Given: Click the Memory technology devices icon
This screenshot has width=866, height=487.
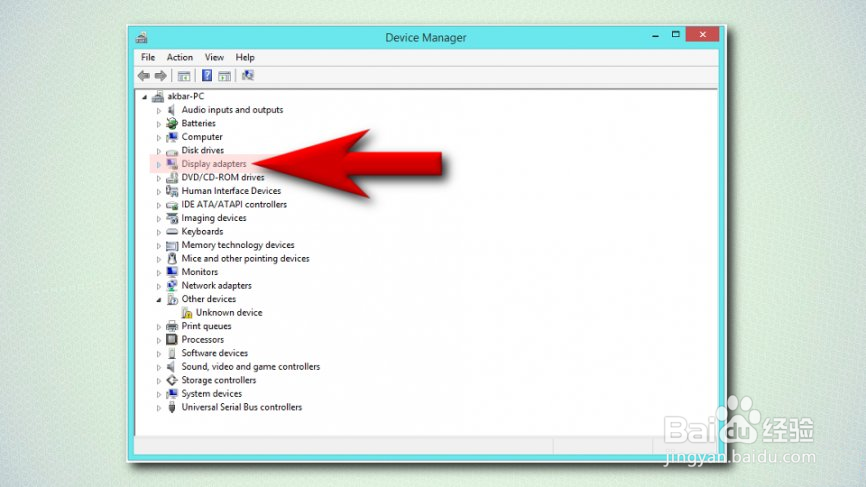Looking at the screenshot, I should point(172,245).
